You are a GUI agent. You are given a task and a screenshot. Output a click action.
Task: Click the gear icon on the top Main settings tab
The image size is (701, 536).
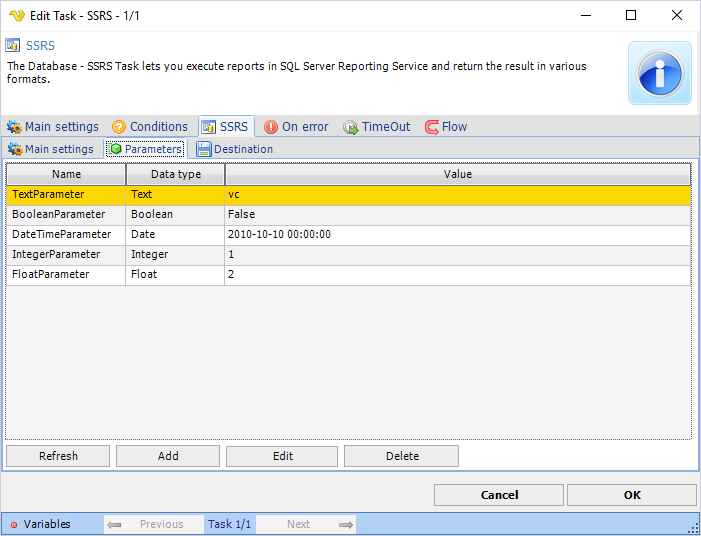tap(14, 127)
